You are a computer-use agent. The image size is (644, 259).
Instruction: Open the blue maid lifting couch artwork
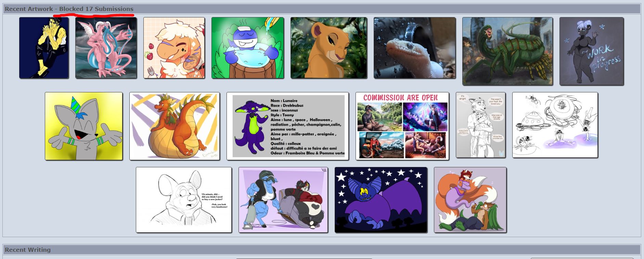[x=283, y=200]
